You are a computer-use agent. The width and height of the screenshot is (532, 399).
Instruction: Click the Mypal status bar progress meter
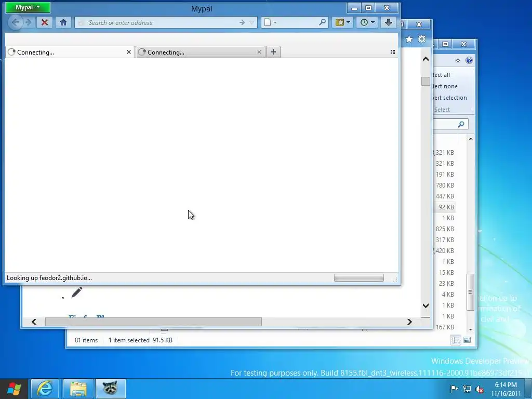(x=359, y=278)
